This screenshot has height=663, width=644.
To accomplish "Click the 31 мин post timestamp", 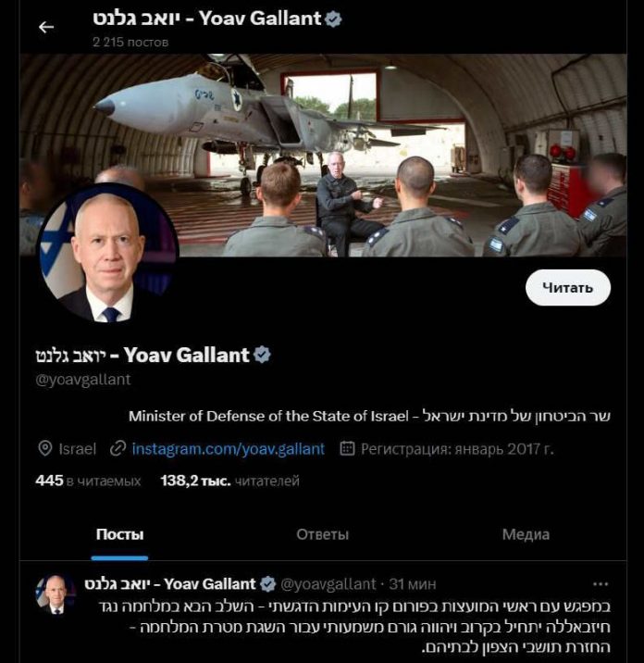I will [412, 584].
